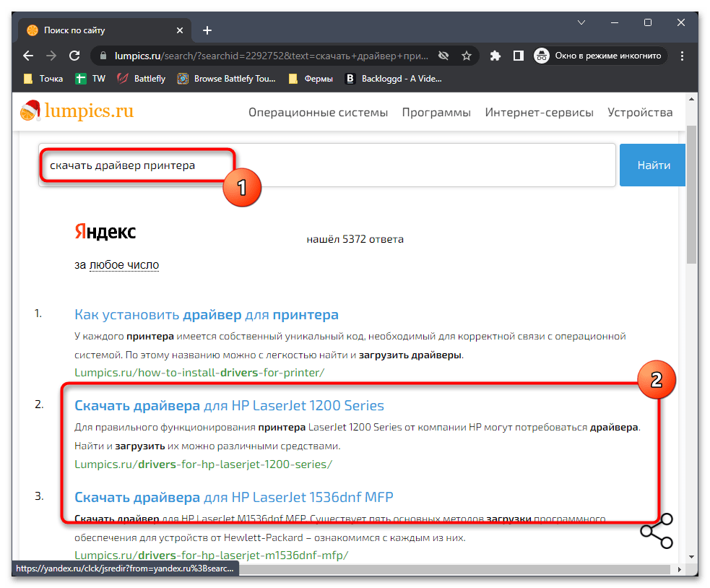Bookmark this page with star icon

[467, 56]
